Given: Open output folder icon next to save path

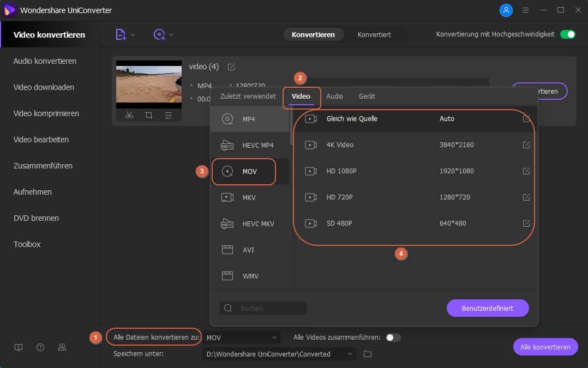Looking at the screenshot, I should (x=368, y=354).
